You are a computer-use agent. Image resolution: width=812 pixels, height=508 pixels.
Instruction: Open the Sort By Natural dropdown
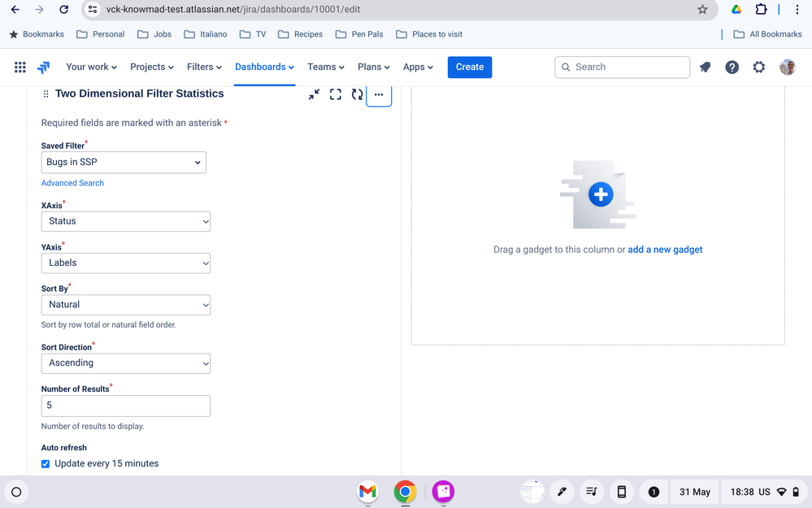[x=126, y=305]
